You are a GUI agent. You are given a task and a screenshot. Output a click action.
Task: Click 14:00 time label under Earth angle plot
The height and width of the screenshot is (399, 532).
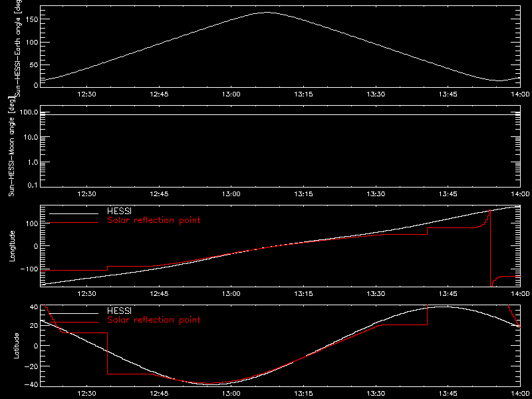[x=520, y=94]
